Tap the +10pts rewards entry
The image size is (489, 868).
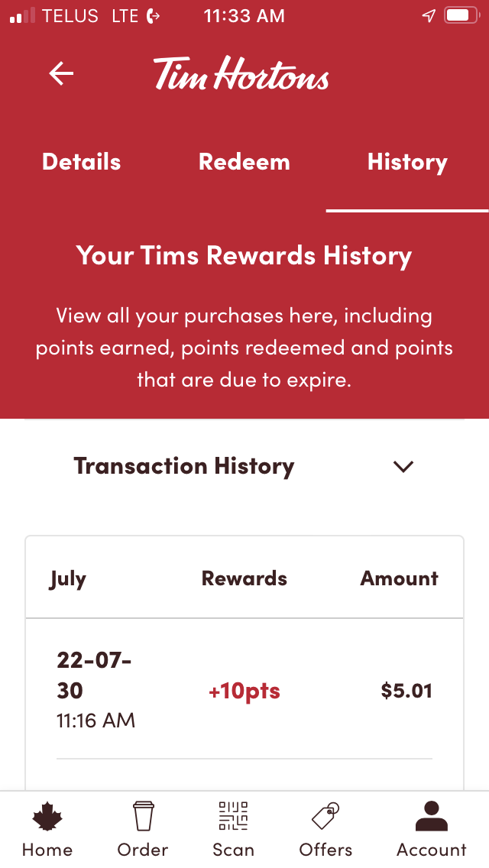pyautogui.click(x=244, y=691)
